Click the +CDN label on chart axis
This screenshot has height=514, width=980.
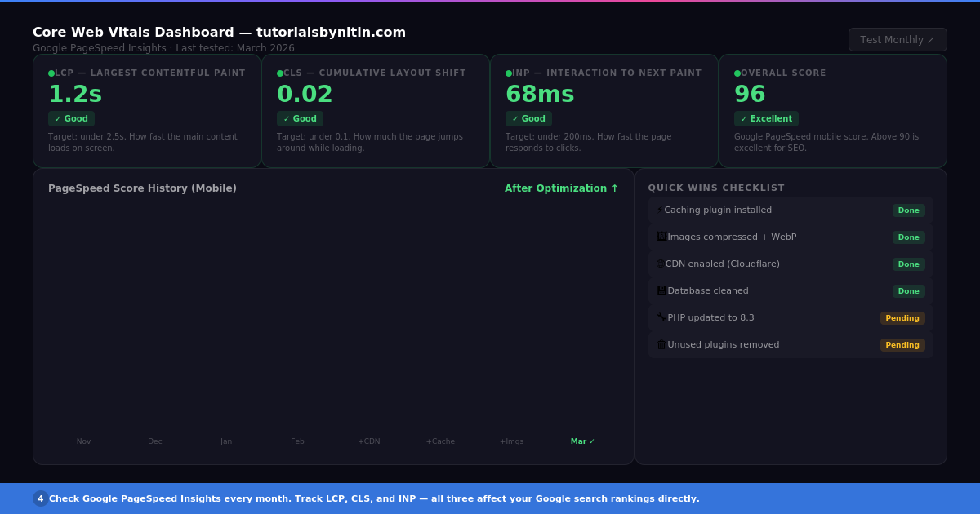(369, 441)
